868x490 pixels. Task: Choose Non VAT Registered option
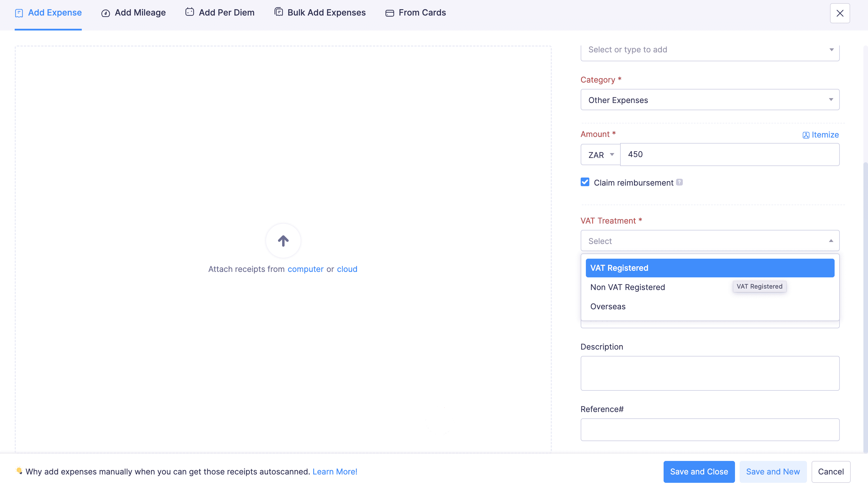pyautogui.click(x=627, y=287)
